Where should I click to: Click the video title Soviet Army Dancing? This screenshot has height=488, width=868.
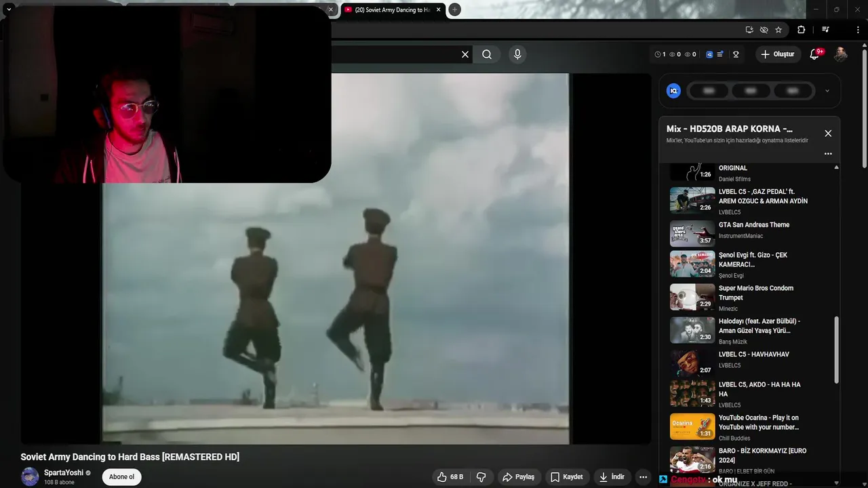pos(130,457)
